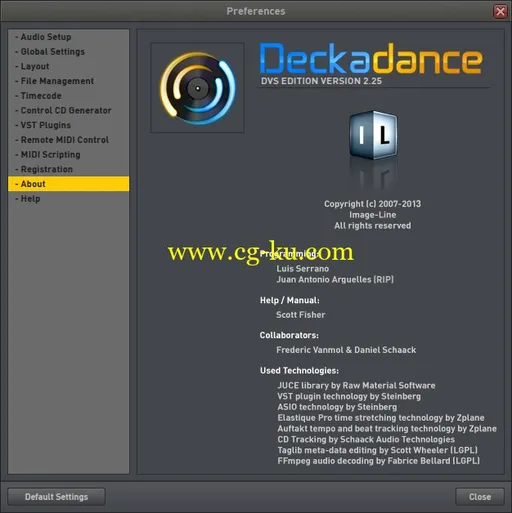Click the Image-Line company name text
Screen dimensions: 512x513
[373, 215]
